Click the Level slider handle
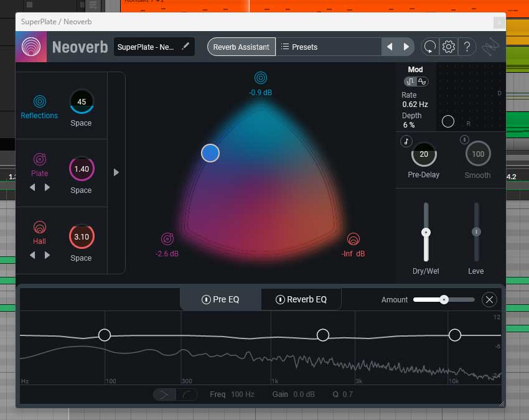This screenshot has height=420, width=529. (476, 231)
